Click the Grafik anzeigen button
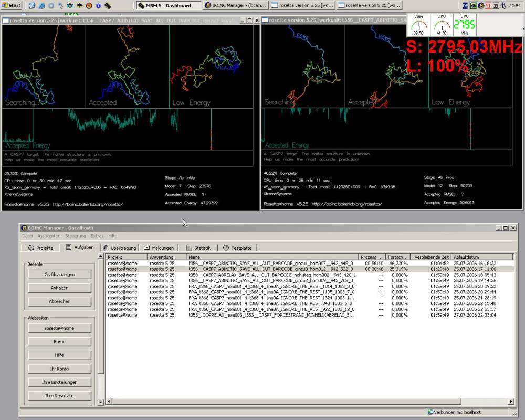This screenshot has height=420, width=525. pos(60,274)
